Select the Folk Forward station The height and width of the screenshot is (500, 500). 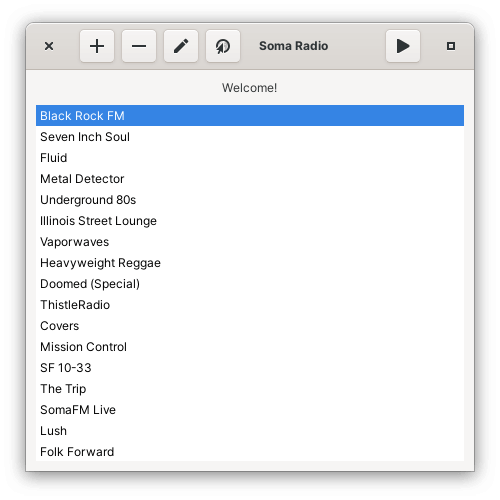tap(250, 452)
